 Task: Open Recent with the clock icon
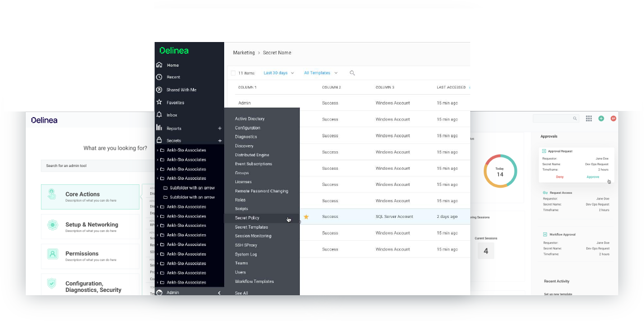173,77
